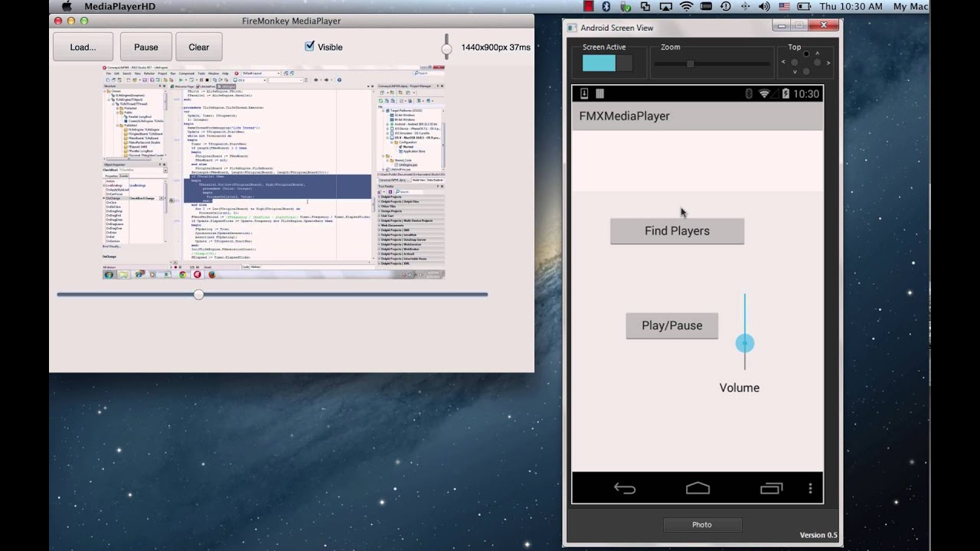Click the Android status bar Bluetooth icon

(x=749, y=93)
